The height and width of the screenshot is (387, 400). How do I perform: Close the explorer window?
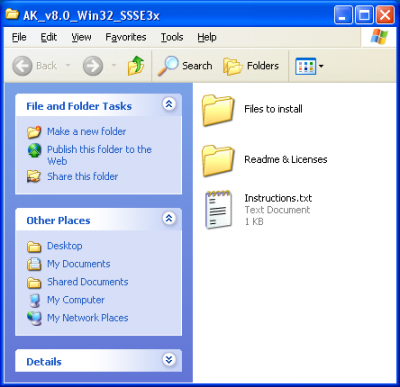click(x=385, y=15)
